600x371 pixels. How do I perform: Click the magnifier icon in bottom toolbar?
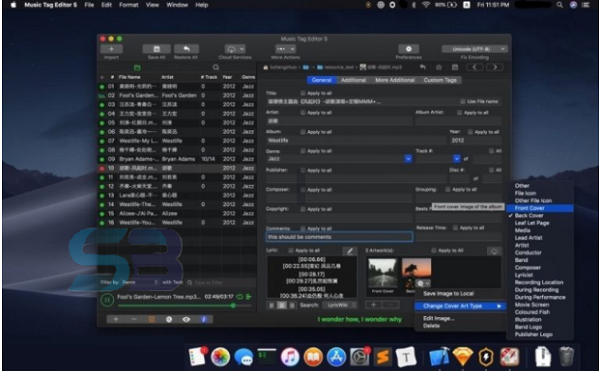tap(169, 319)
